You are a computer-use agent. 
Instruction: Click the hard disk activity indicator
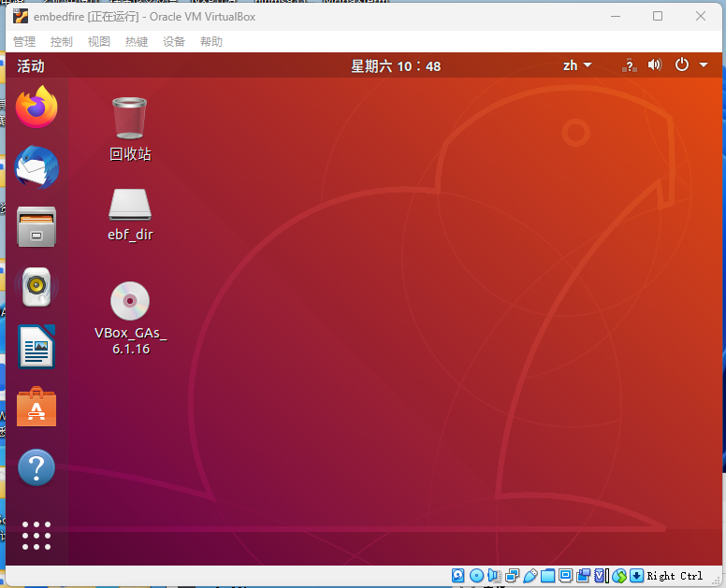point(457,576)
